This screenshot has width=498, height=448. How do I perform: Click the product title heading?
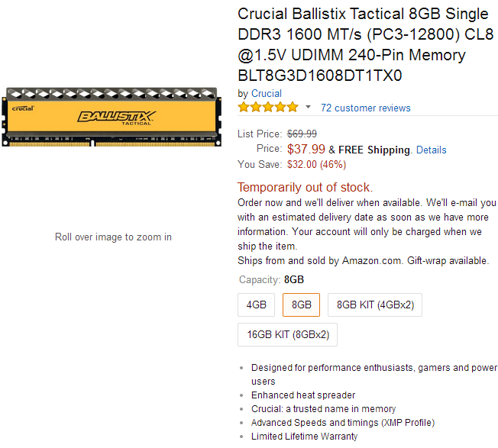pyautogui.click(x=351, y=45)
